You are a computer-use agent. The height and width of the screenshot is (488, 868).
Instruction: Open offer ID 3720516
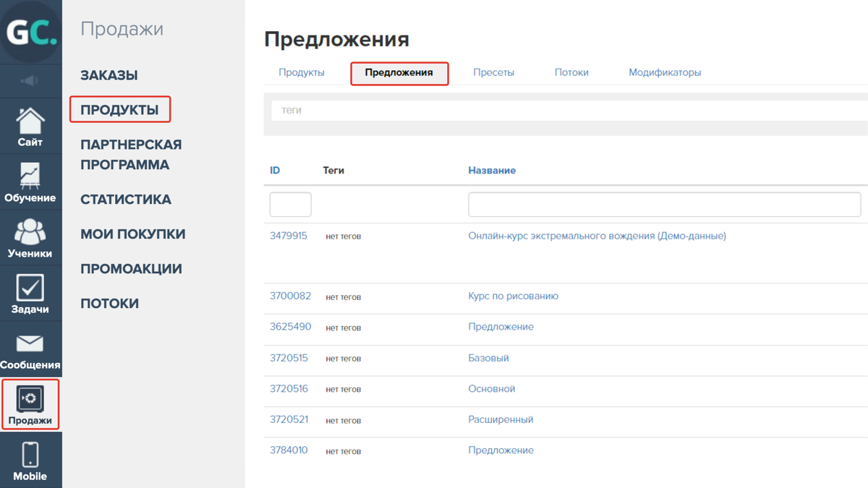click(x=289, y=388)
